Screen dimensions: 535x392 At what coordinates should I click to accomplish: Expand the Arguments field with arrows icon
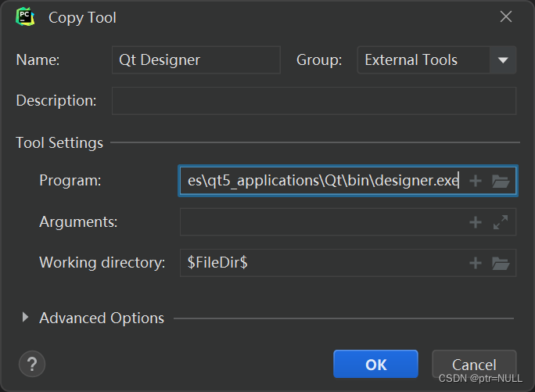[x=501, y=222]
